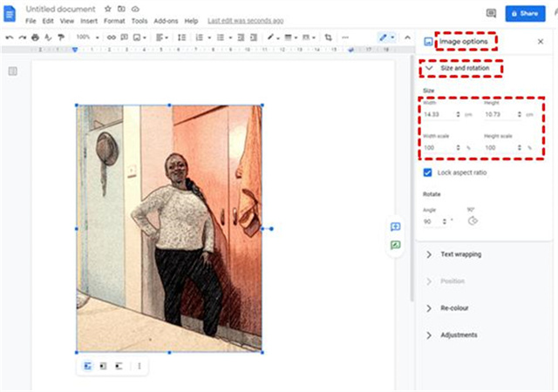The image size is (558, 392).
Task: Open the Add-ons menu
Action: [165, 20]
